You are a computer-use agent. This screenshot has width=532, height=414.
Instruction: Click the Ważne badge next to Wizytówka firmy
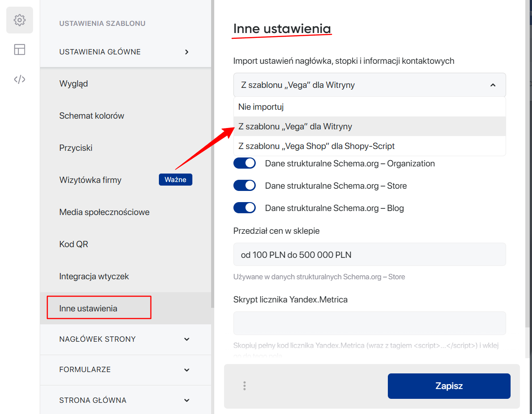point(175,180)
